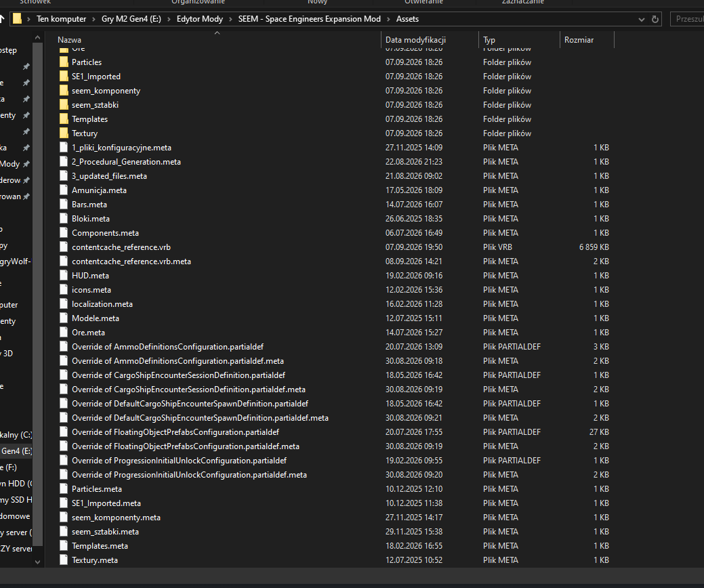Viewport: 704px width, 588px height.
Task: Click the seem_sztabki folder icon
Action: [x=64, y=104]
